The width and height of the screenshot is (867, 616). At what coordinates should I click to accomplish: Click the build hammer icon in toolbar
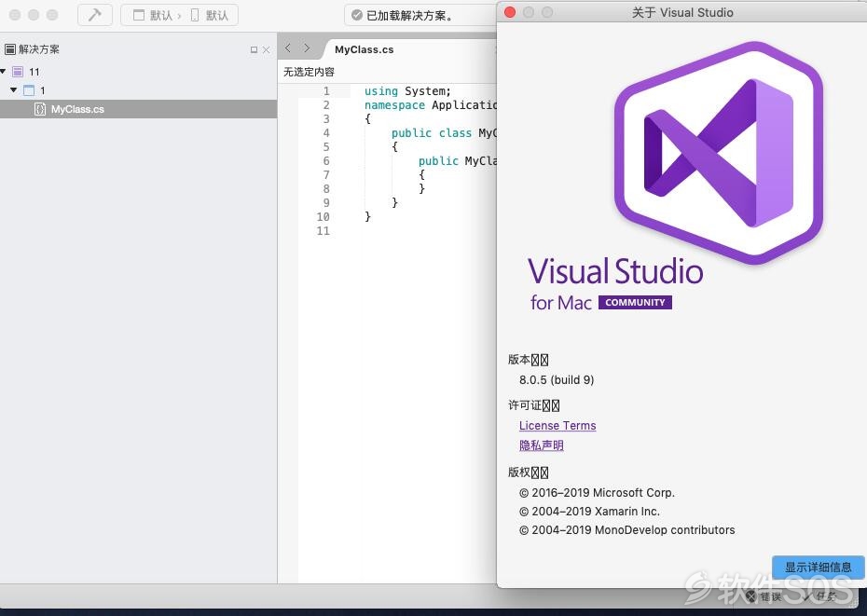94,15
